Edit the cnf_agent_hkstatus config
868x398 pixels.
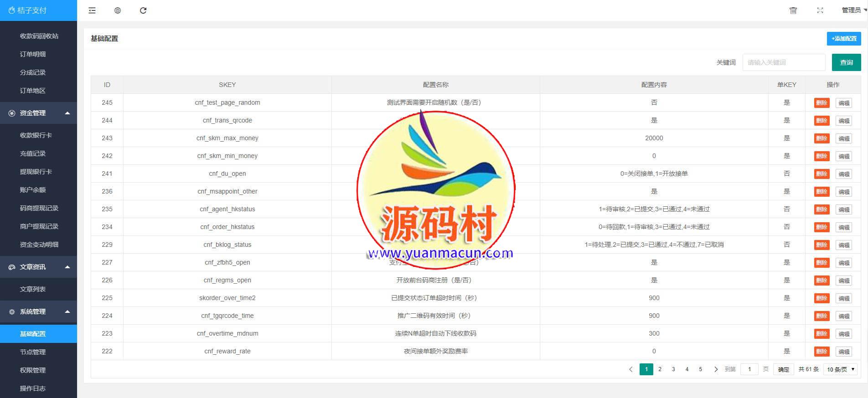[x=844, y=209]
